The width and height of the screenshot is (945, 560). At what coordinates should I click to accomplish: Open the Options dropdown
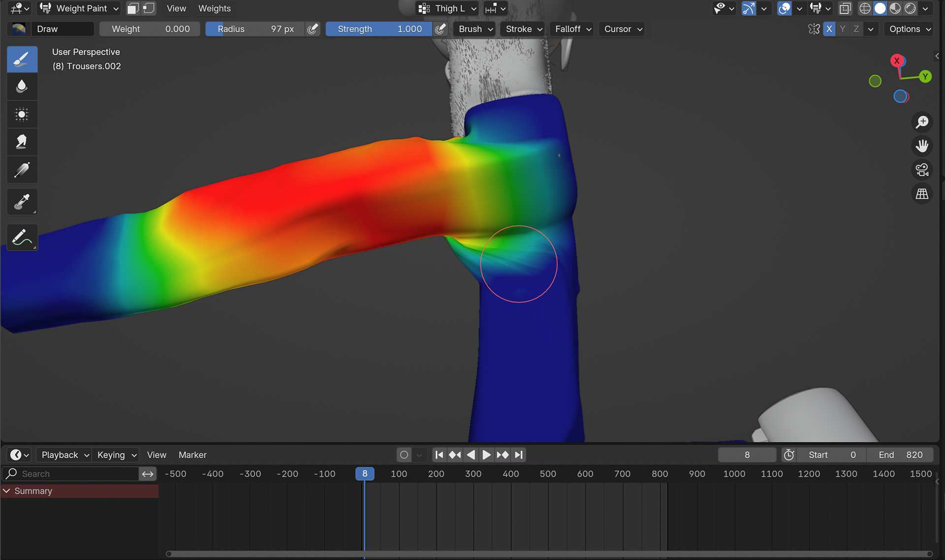(910, 29)
